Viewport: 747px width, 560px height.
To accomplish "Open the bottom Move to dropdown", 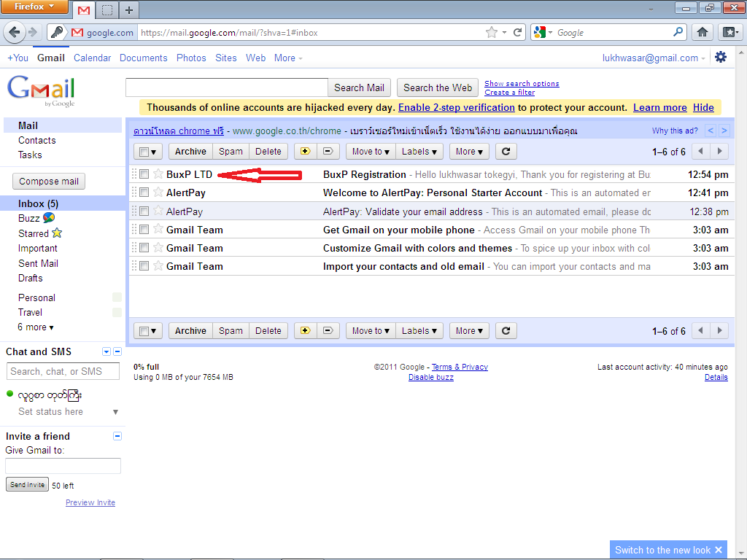I will tap(371, 330).
